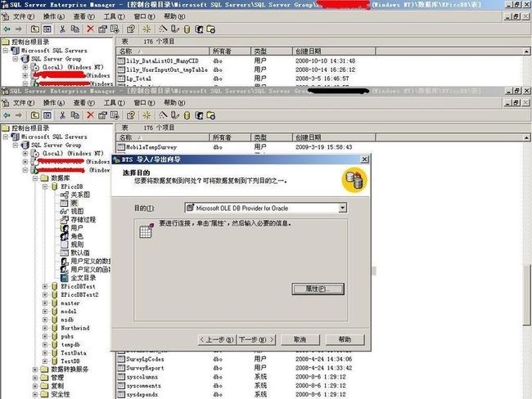Open 工具(T) menu in lower window
Viewport: 532px width, 399px height.
click(114, 103)
